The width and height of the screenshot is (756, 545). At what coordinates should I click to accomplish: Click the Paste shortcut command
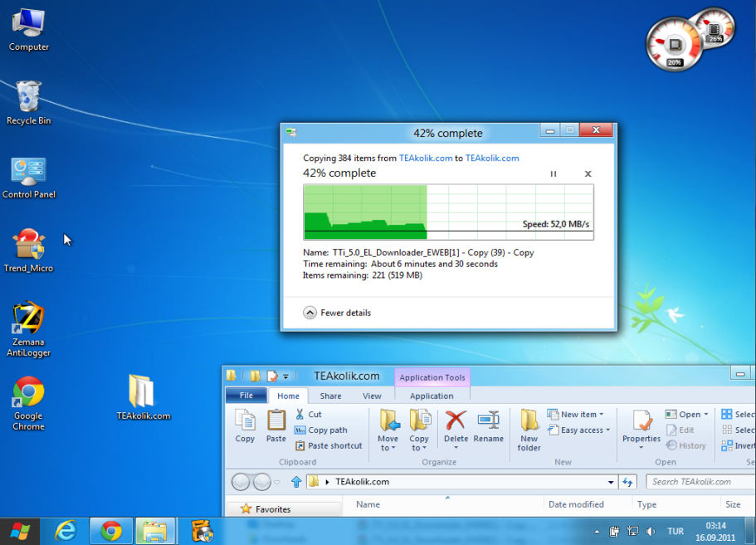(x=329, y=446)
